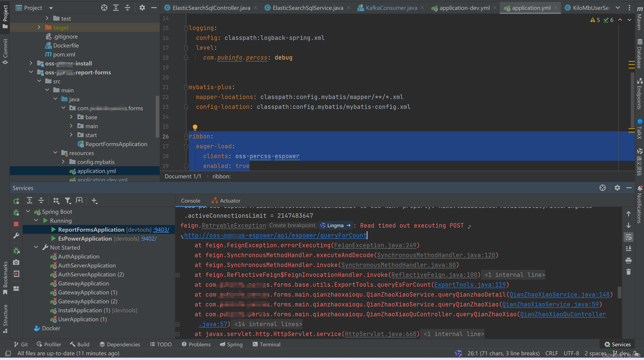Expand the target folder
Viewport: 644px width, 360px height.
coord(39,27)
